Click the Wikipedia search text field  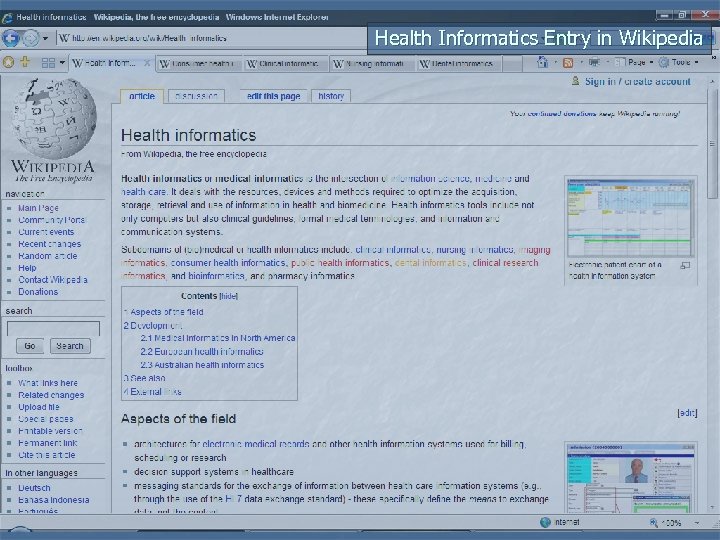click(x=53, y=329)
